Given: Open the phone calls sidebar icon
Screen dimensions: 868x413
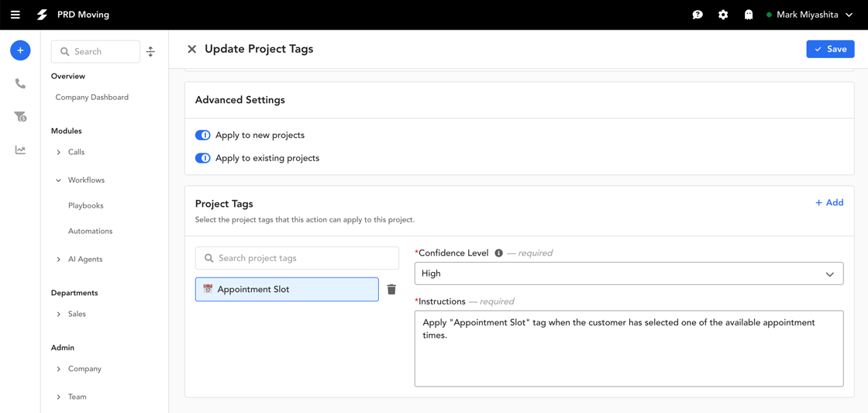Looking at the screenshot, I should click(x=20, y=84).
